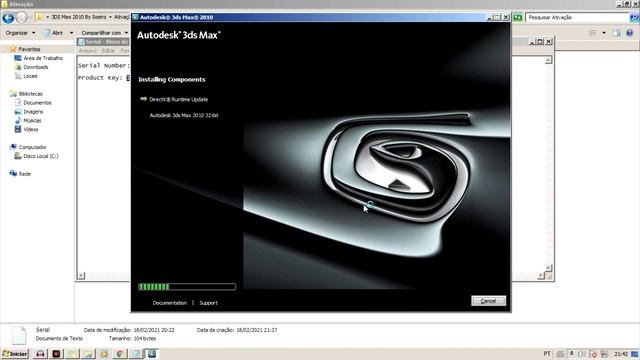
Task: Click the Product Key line in Notepad
Action: pos(104,78)
